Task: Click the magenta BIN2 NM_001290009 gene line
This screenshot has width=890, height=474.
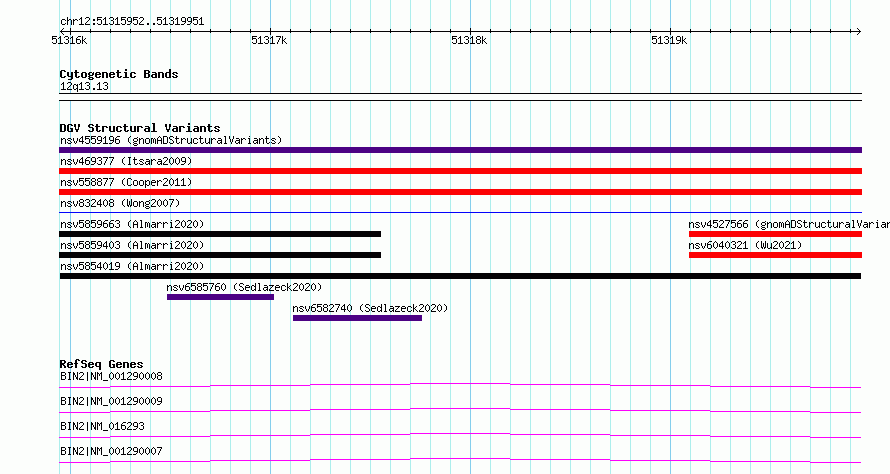Action: pyautogui.click(x=460, y=410)
